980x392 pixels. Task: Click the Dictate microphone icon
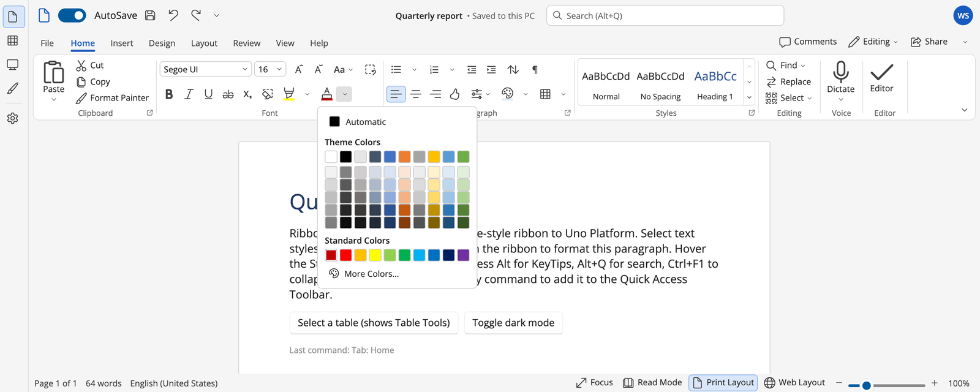pos(841,72)
